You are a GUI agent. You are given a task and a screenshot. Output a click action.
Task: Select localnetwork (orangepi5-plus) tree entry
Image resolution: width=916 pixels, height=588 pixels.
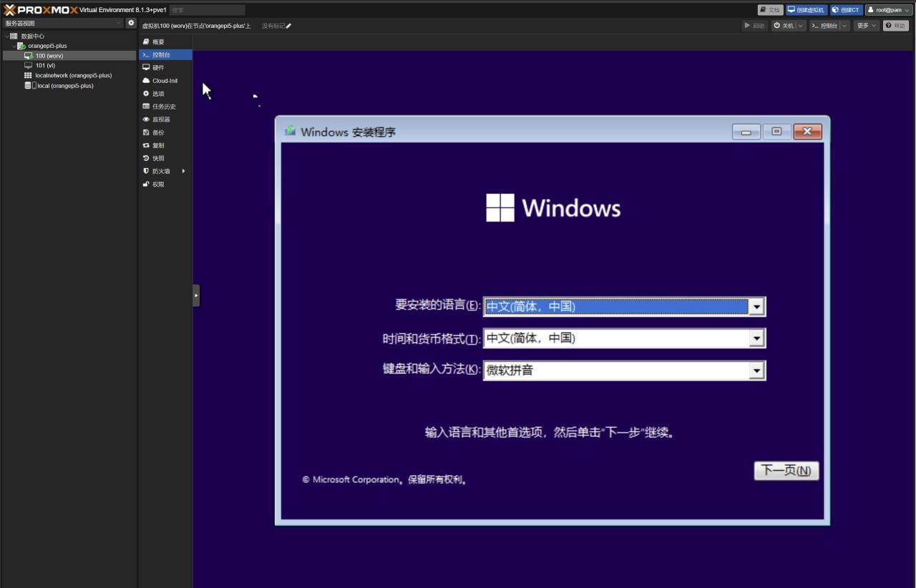click(69, 75)
